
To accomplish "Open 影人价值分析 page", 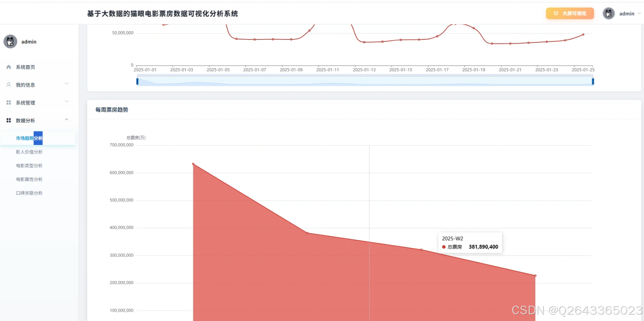I will [x=29, y=152].
